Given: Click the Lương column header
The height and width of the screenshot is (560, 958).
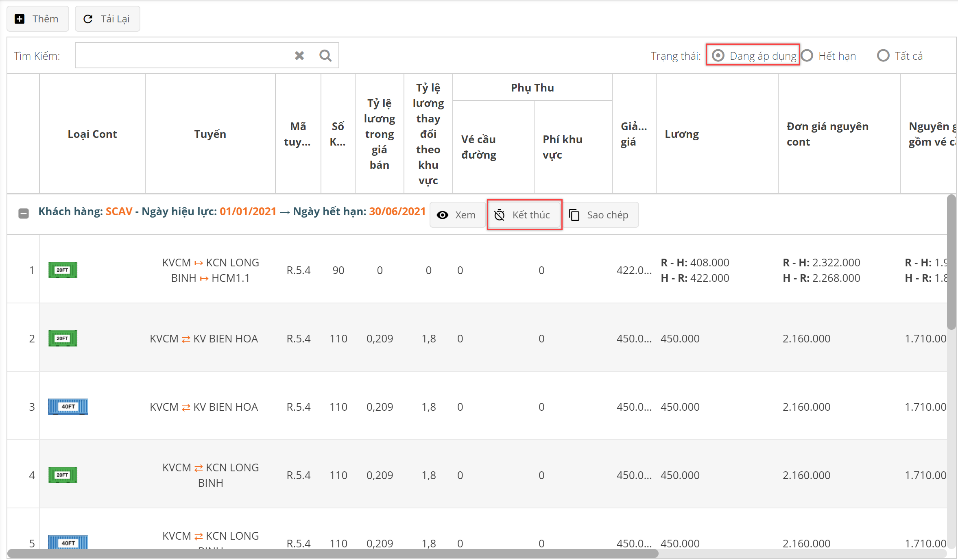Looking at the screenshot, I should (682, 134).
